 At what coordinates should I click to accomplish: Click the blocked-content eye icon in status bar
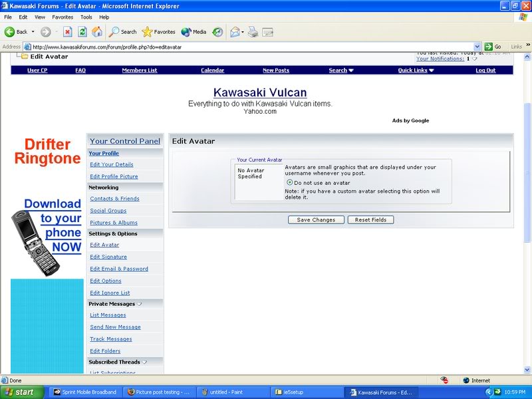444,380
